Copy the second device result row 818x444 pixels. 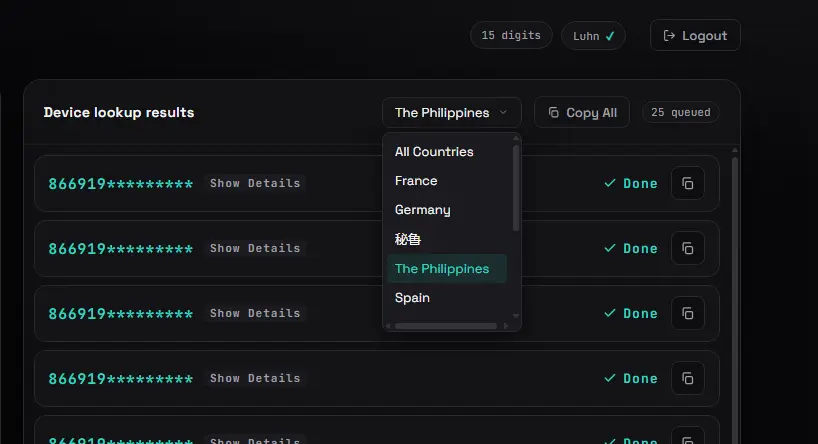click(x=688, y=248)
